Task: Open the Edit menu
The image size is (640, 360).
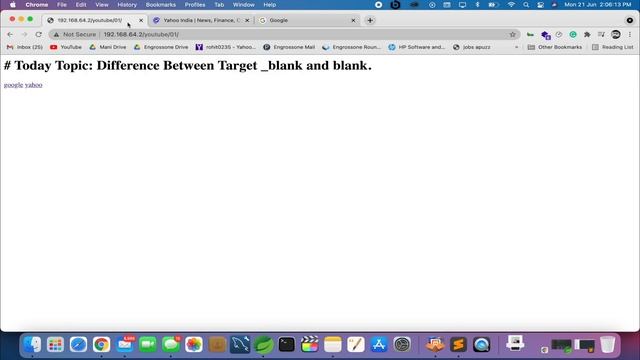Action: (x=81, y=5)
